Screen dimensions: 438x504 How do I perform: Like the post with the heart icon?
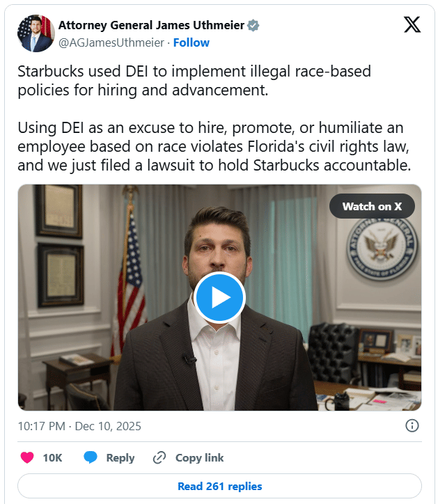pos(27,457)
